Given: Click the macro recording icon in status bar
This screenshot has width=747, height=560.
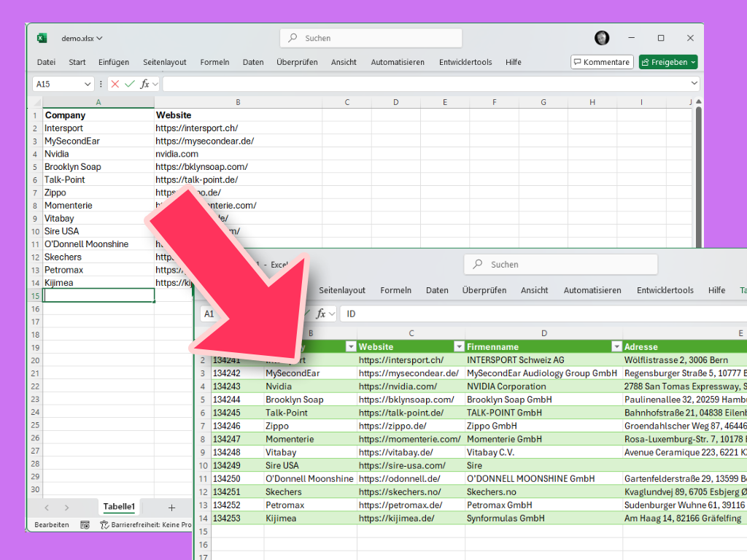Looking at the screenshot, I should tap(85, 525).
